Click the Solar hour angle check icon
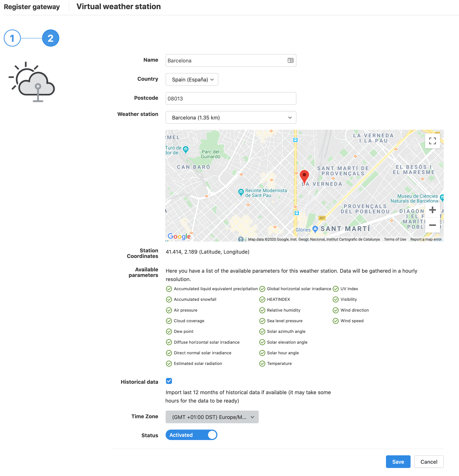Viewport: 459px width, 476px height. click(262, 353)
